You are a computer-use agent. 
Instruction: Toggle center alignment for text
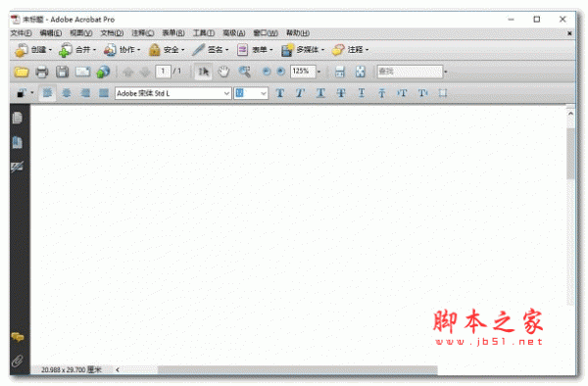click(67, 93)
